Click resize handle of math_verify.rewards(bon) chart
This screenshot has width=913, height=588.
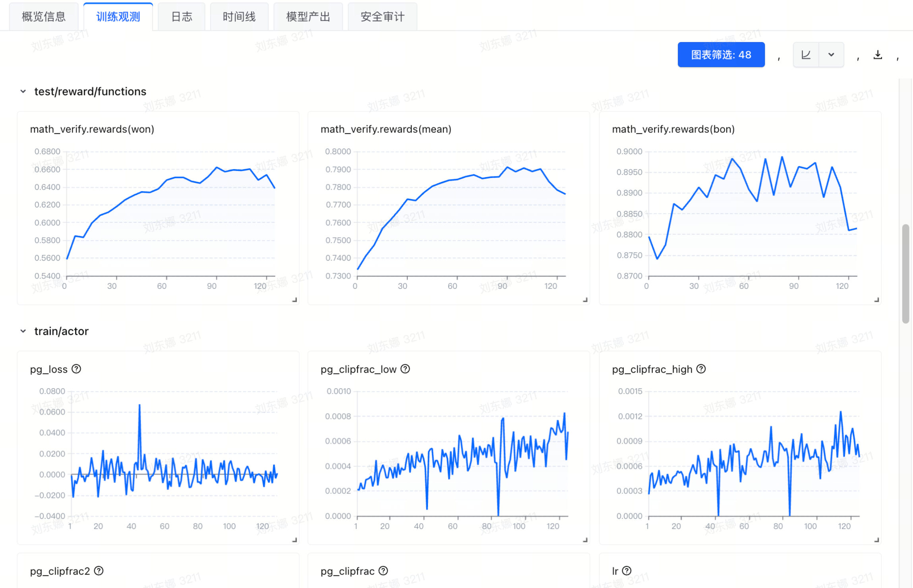[x=876, y=300]
